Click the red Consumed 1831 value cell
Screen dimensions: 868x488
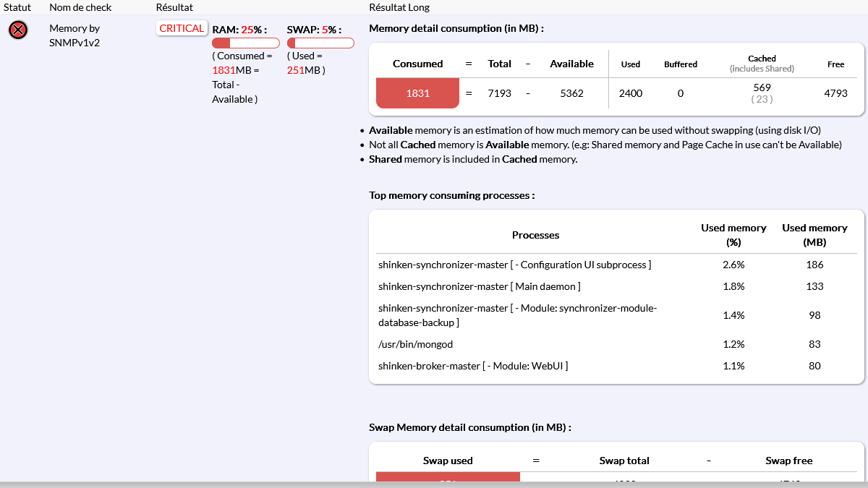(x=417, y=93)
